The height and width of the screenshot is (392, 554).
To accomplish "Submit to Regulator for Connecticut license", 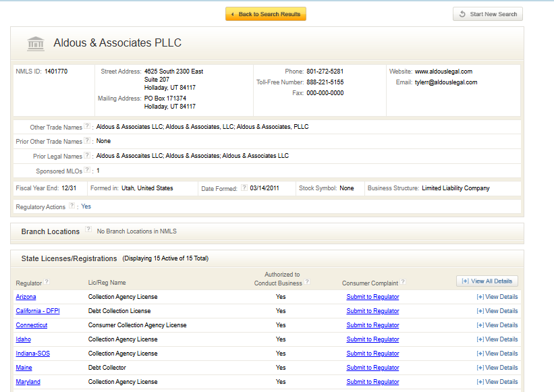I will [372, 325].
